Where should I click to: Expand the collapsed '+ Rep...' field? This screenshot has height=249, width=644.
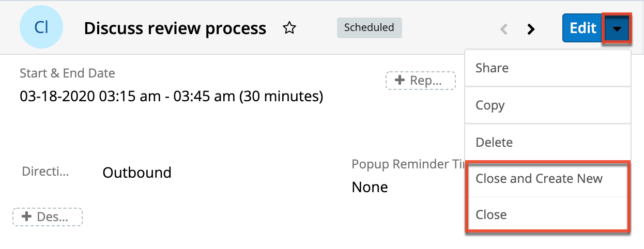pyautogui.click(x=420, y=81)
